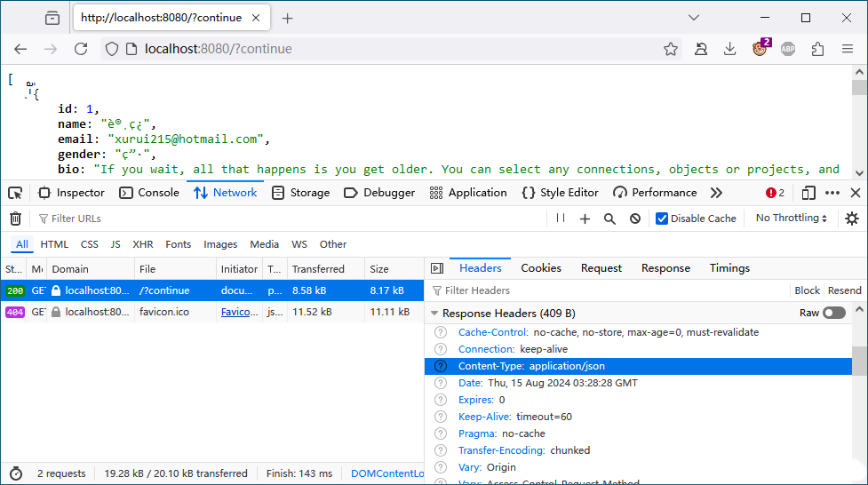Select the All filter
The height and width of the screenshot is (485, 868).
click(x=22, y=244)
